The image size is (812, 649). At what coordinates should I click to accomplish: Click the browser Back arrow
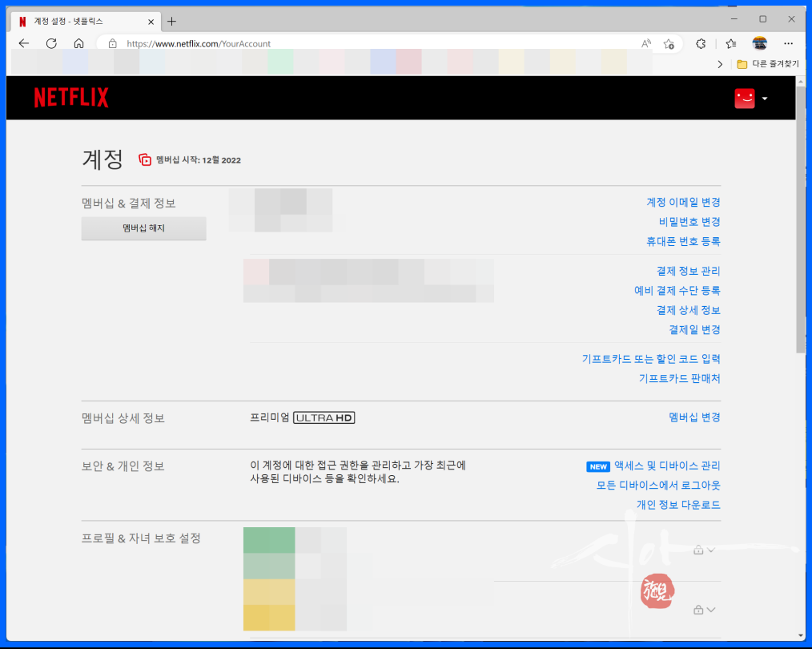coord(24,43)
